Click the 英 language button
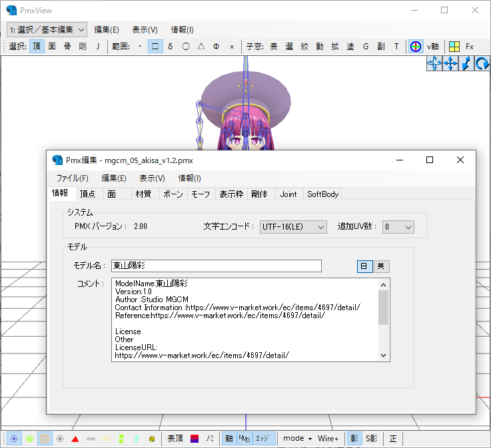Image resolution: width=491 pixels, height=448 pixels. tap(381, 266)
